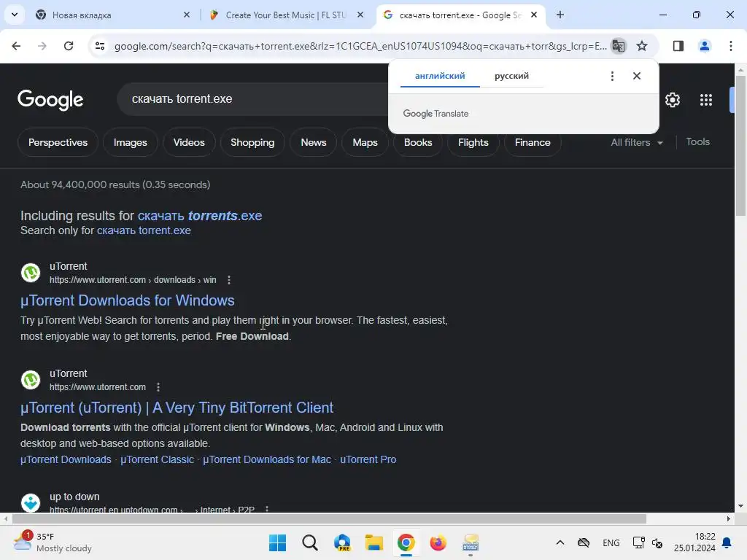Open A Very Tiny BitTorrent Client result

[177, 408]
